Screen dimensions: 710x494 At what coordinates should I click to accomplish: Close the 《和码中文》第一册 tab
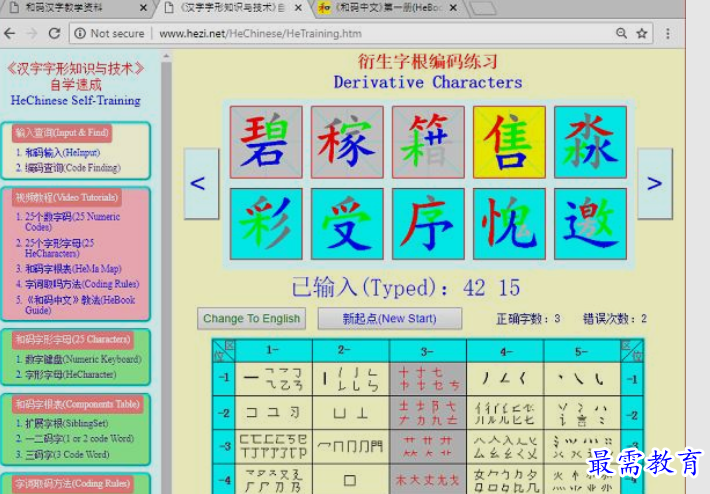click(453, 8)
